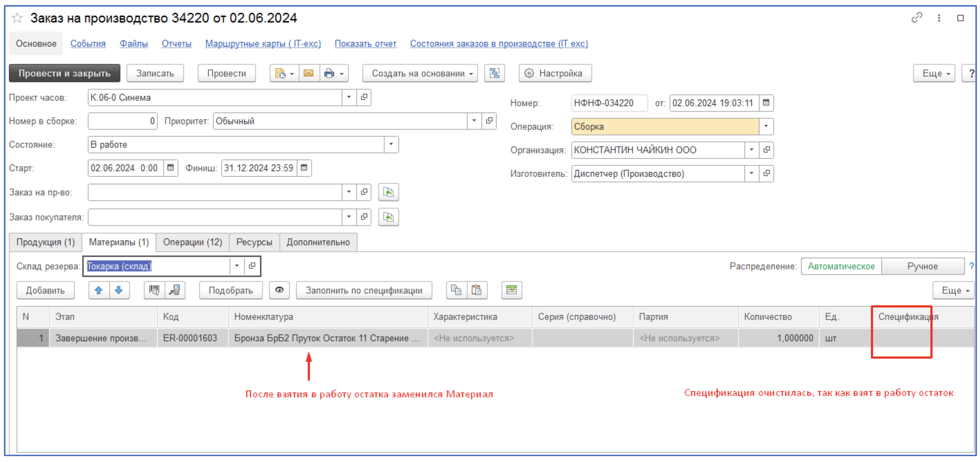The height and width of the screenshot is (462, 980).
Task: Switch distribution to Ручное
Action: coord(922,266)
